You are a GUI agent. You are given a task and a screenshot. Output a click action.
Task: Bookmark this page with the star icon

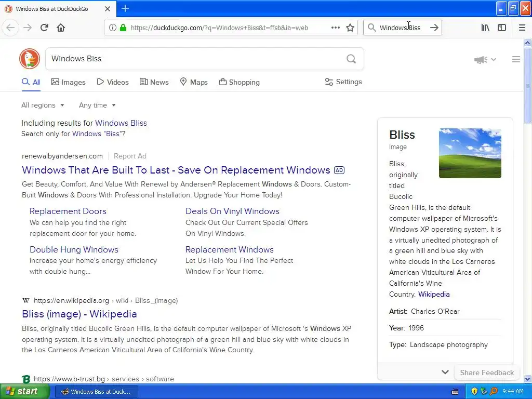350,28
